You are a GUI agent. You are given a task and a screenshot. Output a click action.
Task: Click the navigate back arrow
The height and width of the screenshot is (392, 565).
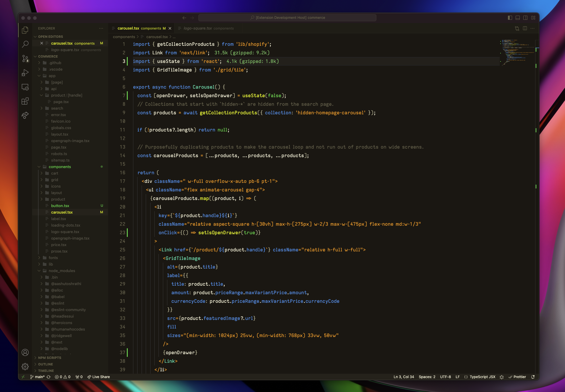tap(184, 18)
